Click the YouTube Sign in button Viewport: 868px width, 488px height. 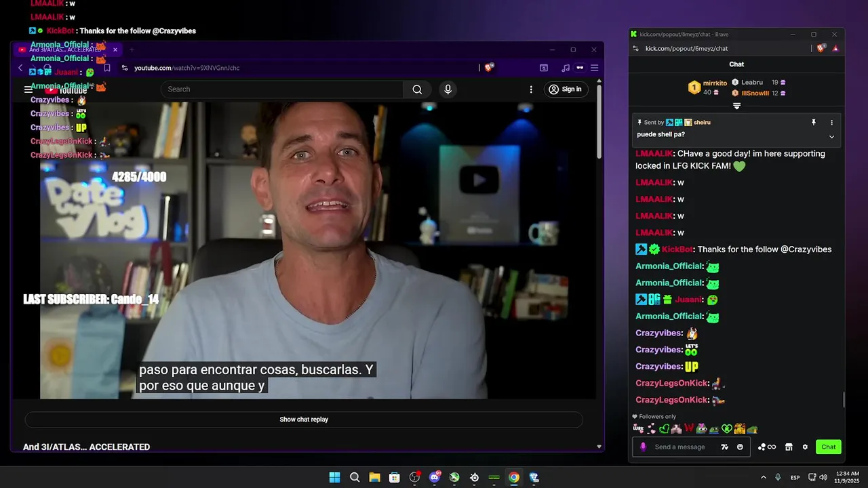click(565, 89)
